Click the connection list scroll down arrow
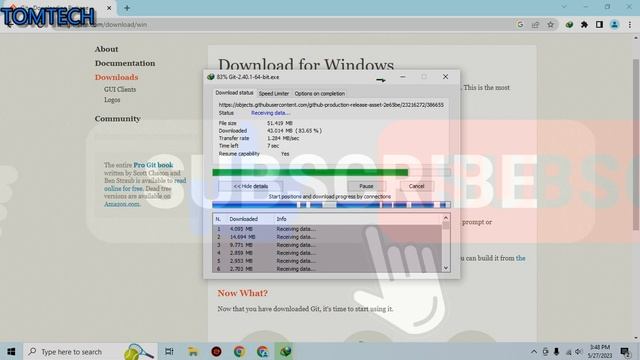Screen dimensions: 640x360 coord(446,268)
